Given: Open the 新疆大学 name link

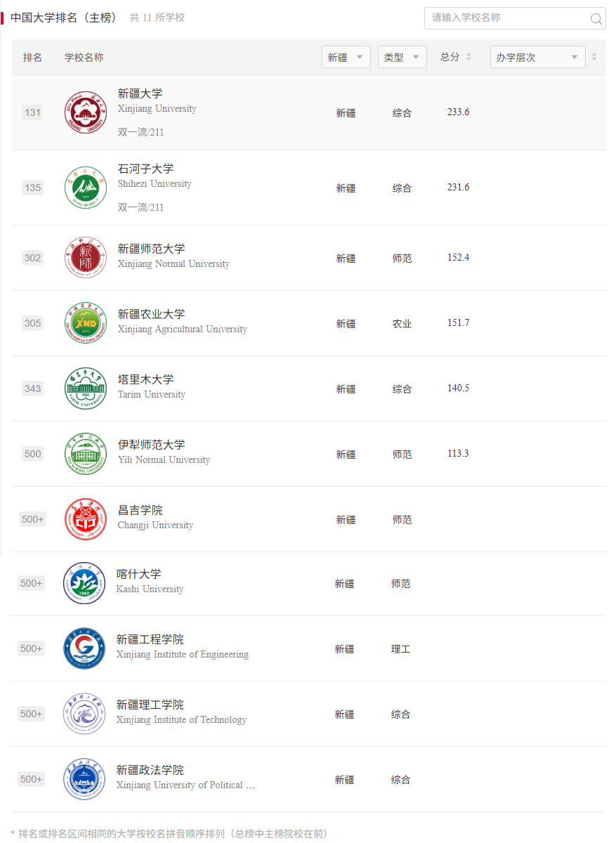Looking at the screenshot, I should click(x=140, y=93).
